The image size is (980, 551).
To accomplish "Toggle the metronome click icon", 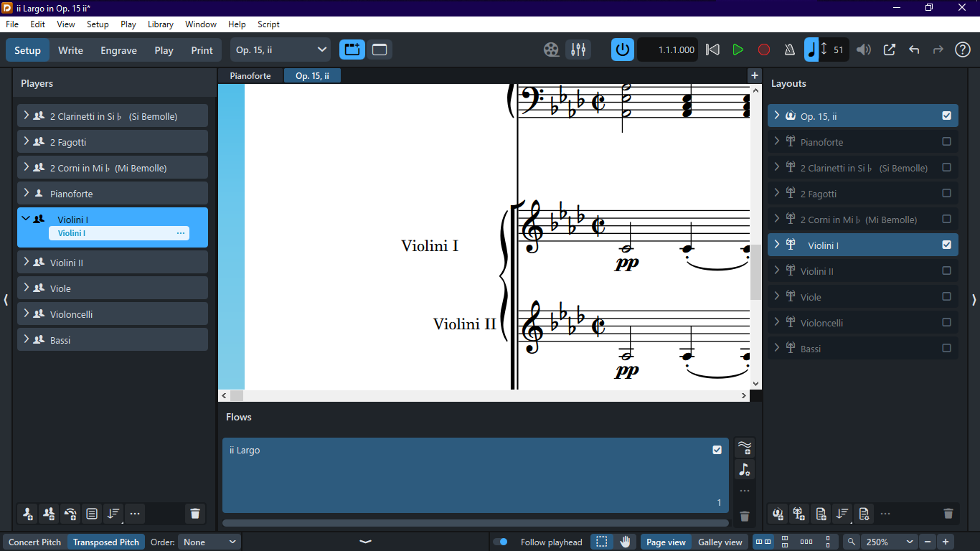I will [x=789, y=50].
